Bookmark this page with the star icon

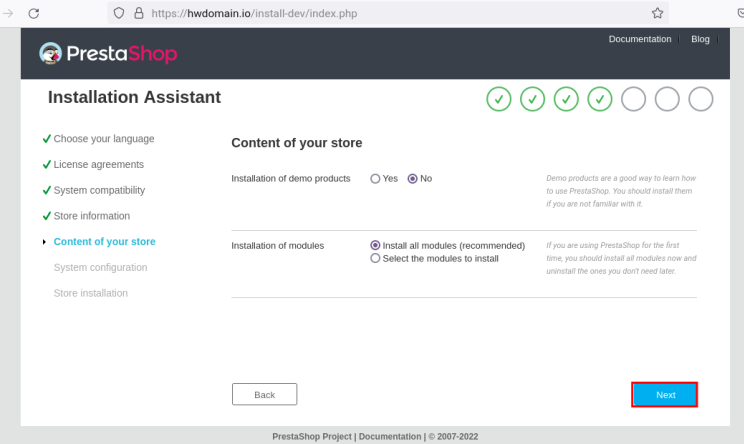[657, 13]
